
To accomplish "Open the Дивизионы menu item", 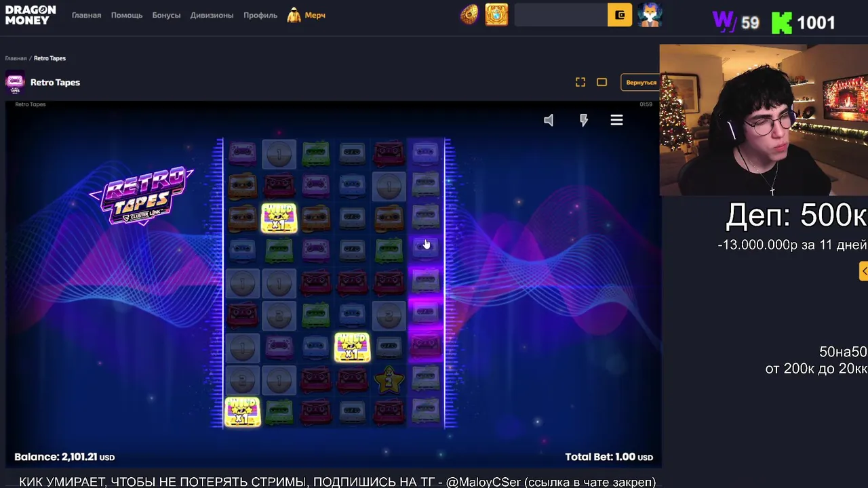I will [212, 15].
